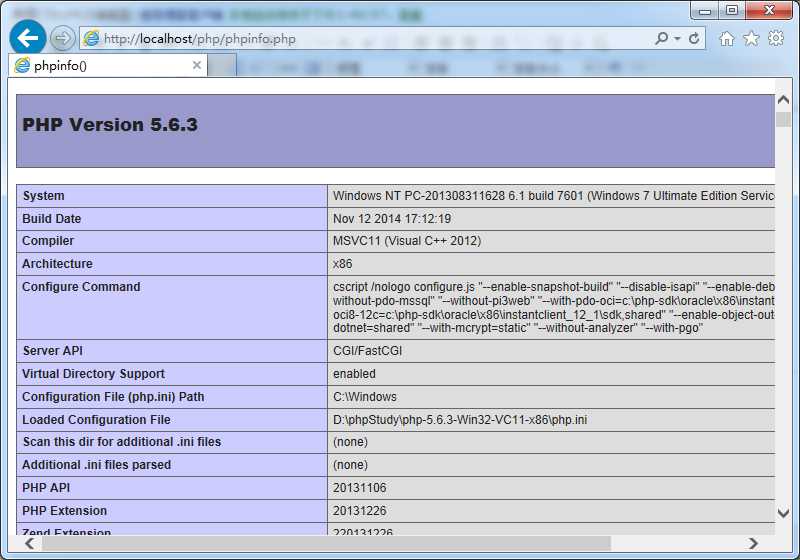This screenshot has height=560, width=800.
Task: Click 'Additional .ini files parsed' label
Action: tap(96, 465)
